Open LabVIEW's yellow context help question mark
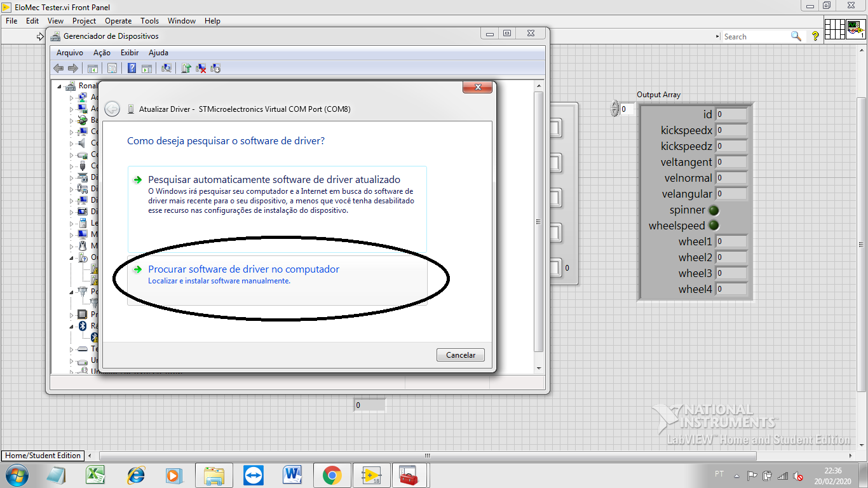This screenshot has width=868, height=488. tap(815, 37)
